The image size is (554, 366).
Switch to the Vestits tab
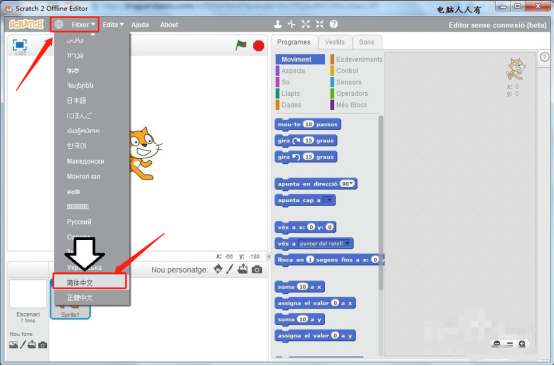pyautogui.click(x=335, y=42)
